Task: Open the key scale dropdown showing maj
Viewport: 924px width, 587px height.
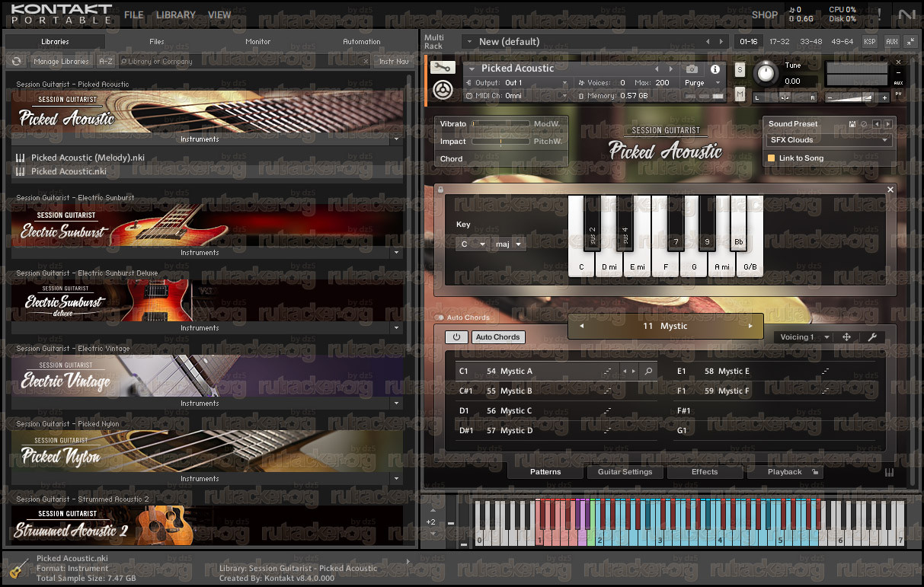Action: (508, 244)
